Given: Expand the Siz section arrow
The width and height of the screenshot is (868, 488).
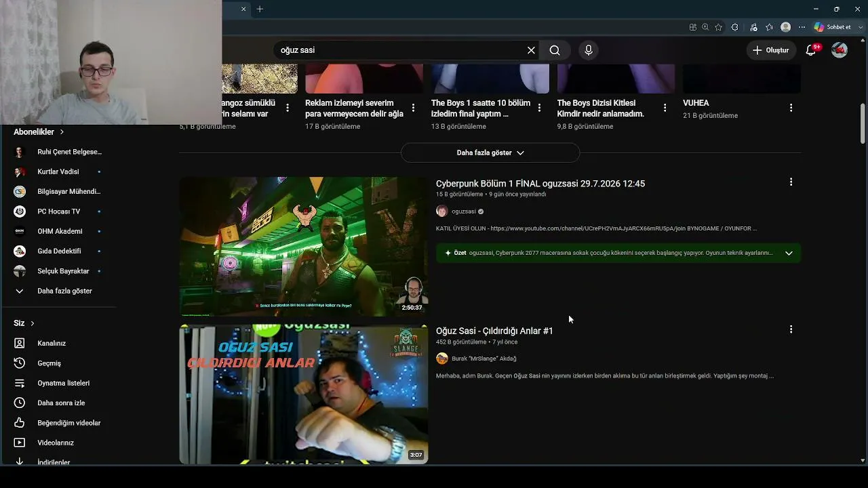Looking at the screenshot, I should [32, 323].
